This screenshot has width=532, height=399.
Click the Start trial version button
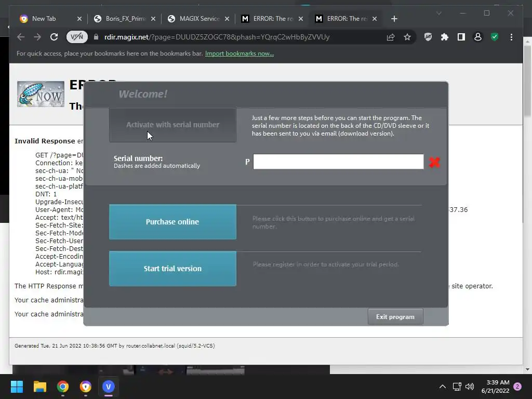(172, 269)
